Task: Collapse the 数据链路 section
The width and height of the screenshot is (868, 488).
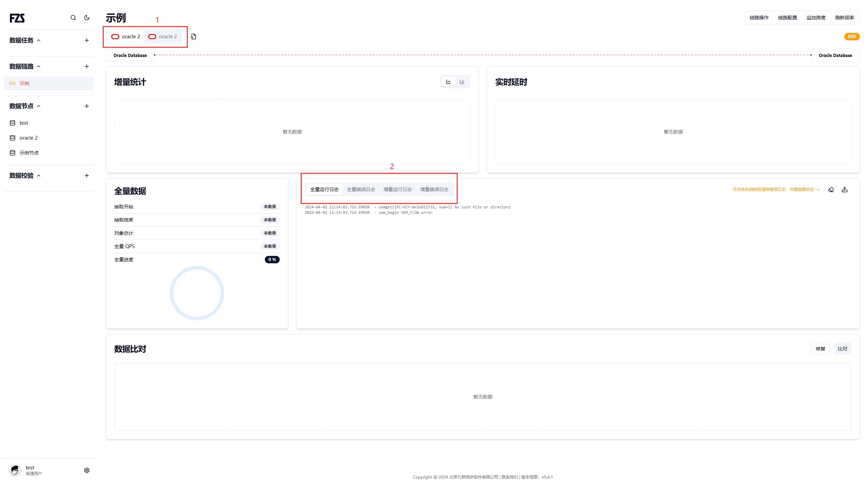Action: pos(39,66)
